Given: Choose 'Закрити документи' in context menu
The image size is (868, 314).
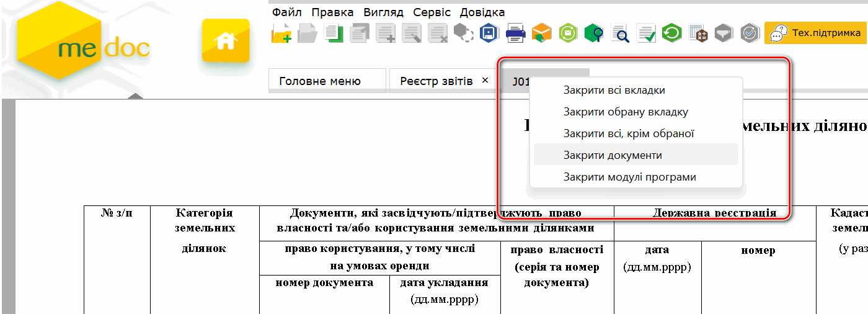Looking at the screenshot, I should pos(613,155).
